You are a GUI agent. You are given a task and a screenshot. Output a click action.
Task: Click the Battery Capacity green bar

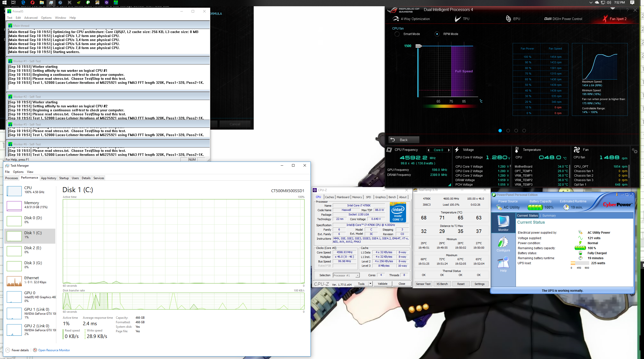coord(535,207)
